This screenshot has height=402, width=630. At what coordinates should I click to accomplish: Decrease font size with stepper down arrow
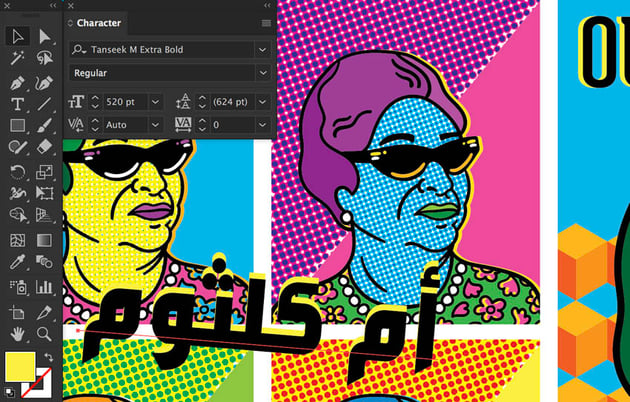[x=95, y=106]
